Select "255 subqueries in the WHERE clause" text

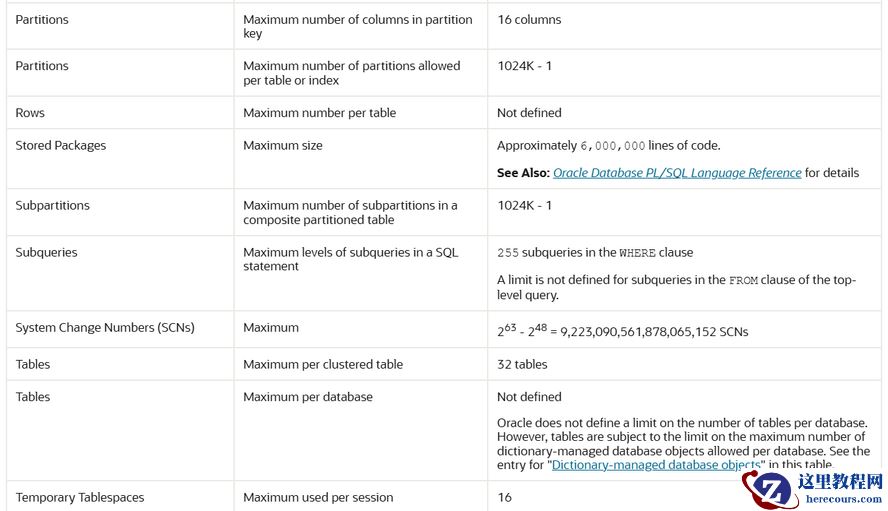click(x=595, y=253)
